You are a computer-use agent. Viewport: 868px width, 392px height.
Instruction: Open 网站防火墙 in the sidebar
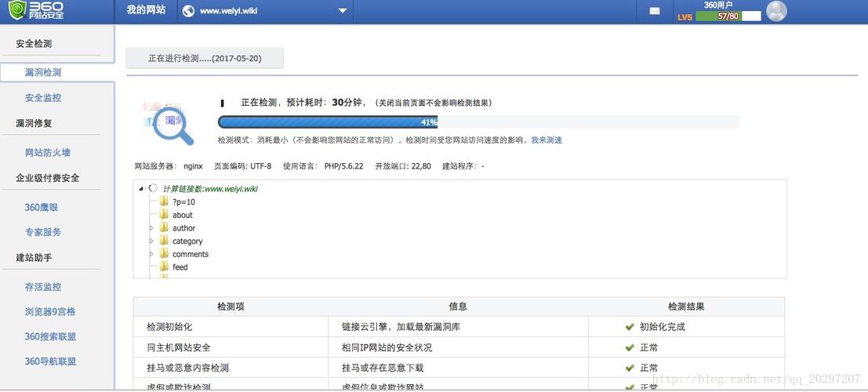pos(48,153)
